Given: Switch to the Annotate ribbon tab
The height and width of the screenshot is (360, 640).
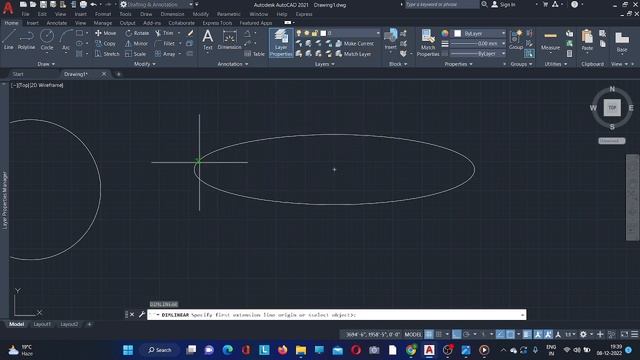Looking at the screenshot, I should coord(57,23).
